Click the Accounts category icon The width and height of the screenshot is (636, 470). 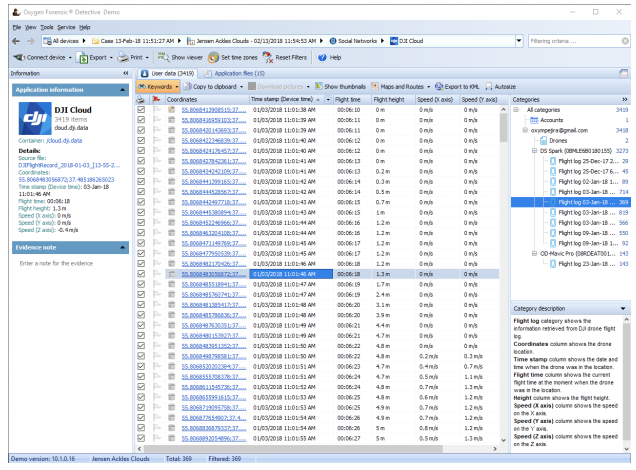pos(534,120)
